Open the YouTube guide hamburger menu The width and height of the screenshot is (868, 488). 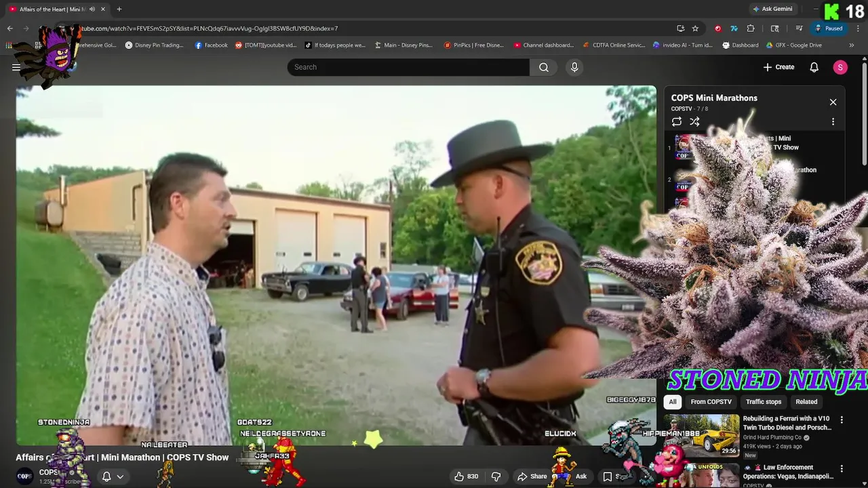[x=16, y=67]
